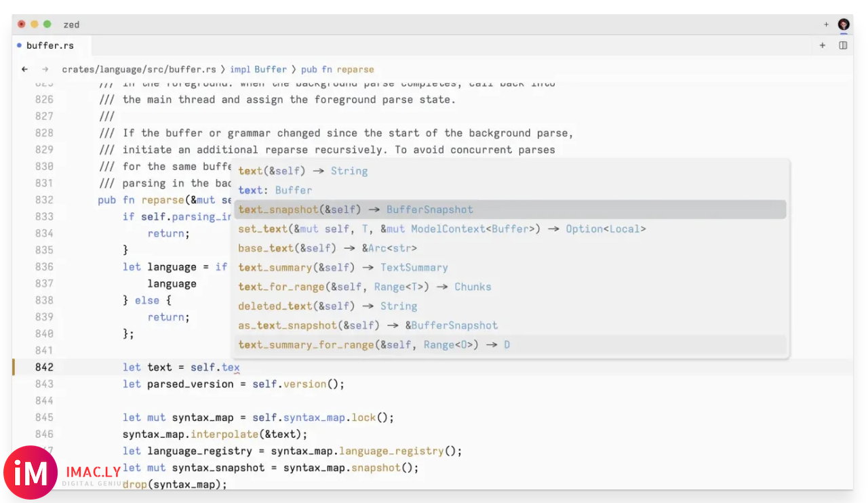Click line number 828 in gutter
This screenshot has height=503, width=868.
(44, 133)
